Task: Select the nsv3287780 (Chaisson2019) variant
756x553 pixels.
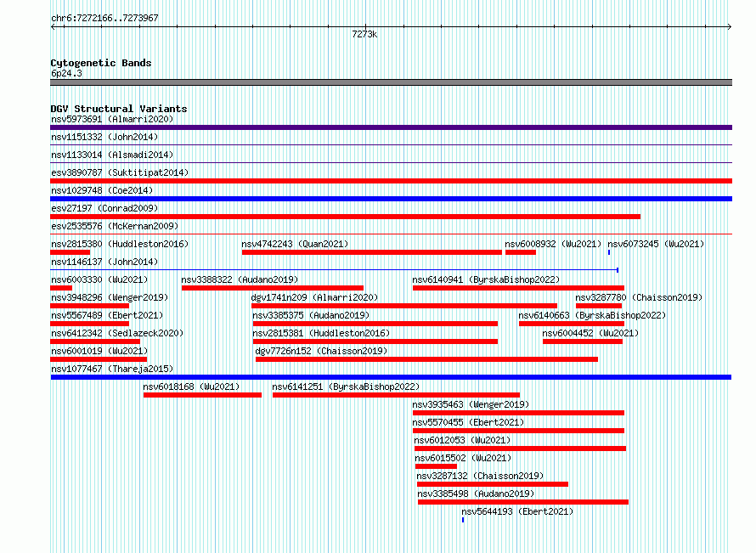Action: (639, 297)
